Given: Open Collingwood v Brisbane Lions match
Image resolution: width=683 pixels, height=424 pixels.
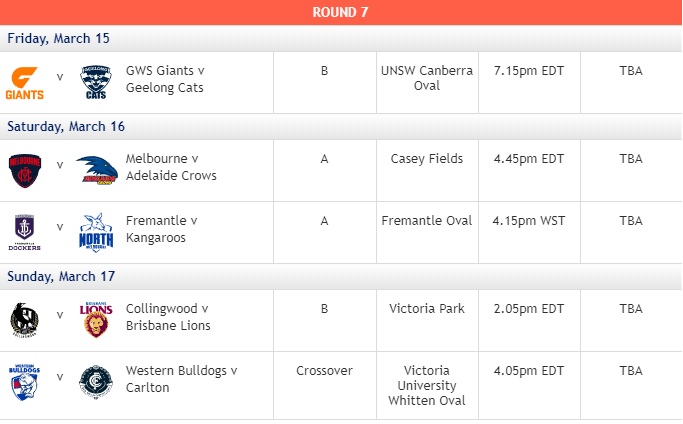Looking at the screenshot, I should tap(168, 317).
